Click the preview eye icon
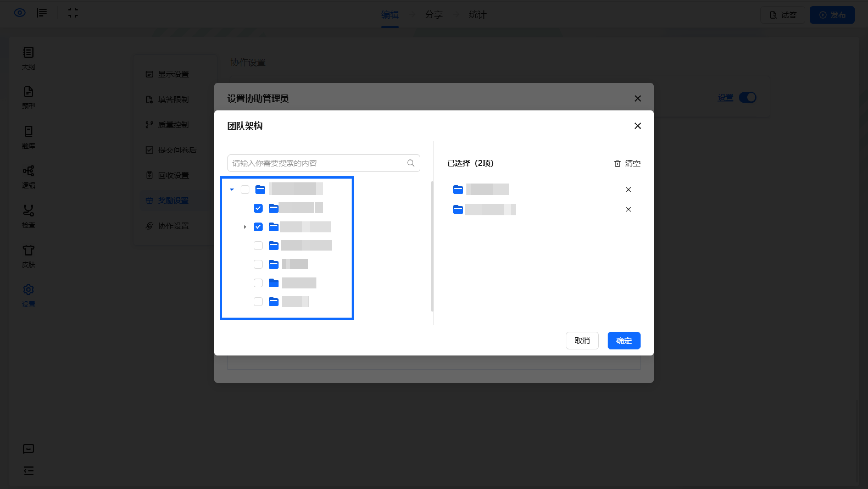The width and height of the screenshot is (868, 489). tap(20, 13)
